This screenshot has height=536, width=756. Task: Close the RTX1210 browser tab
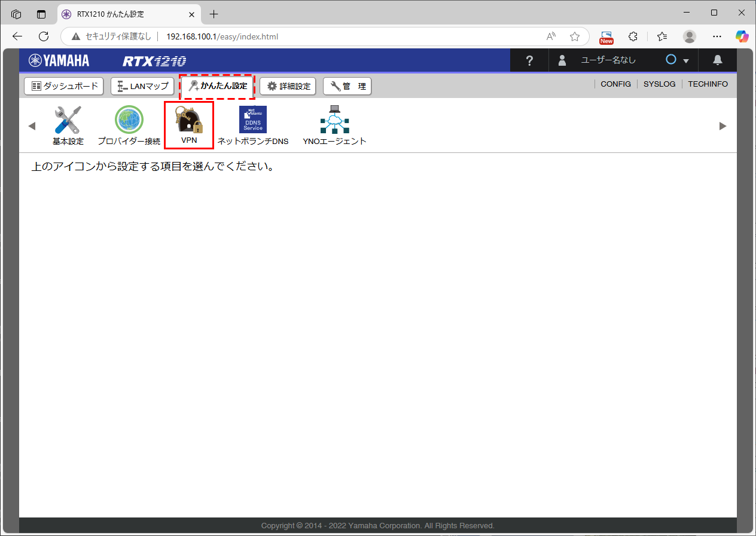coord(190,14)
